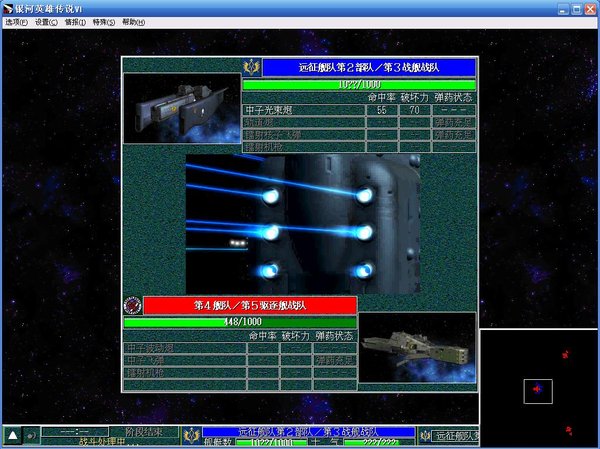Click the battleship portrait thumbnail at top left
This screenshot has width=600, height=449.
182,108
